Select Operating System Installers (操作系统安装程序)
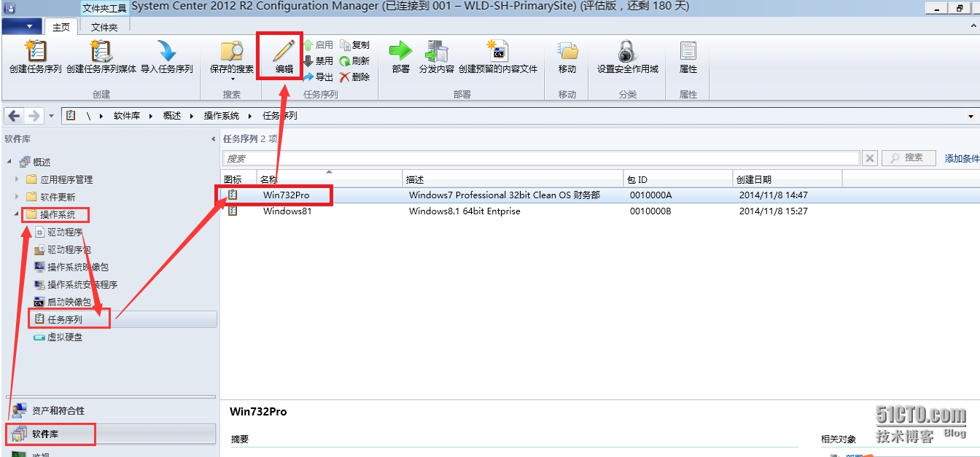Viewport: 980px width, 457px height. tap(77, 284)
